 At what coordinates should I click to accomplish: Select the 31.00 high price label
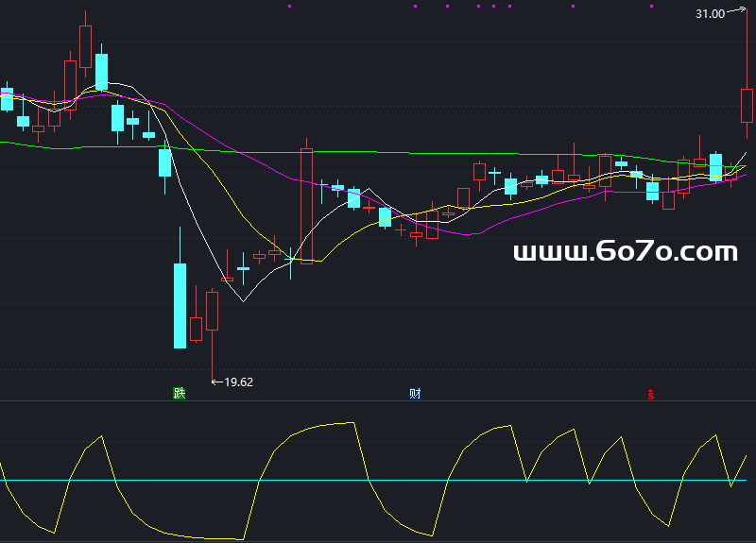(710, 14)
